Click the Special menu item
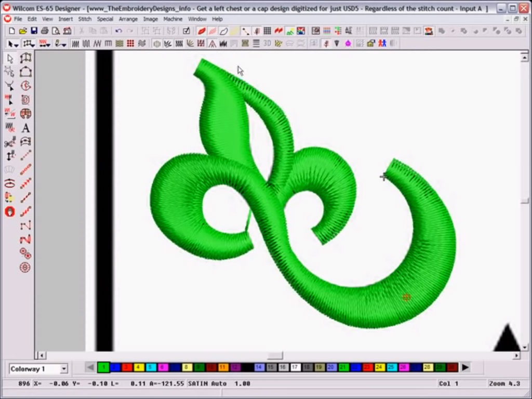This screenshot has height=399, width=532. pos(104,19)
